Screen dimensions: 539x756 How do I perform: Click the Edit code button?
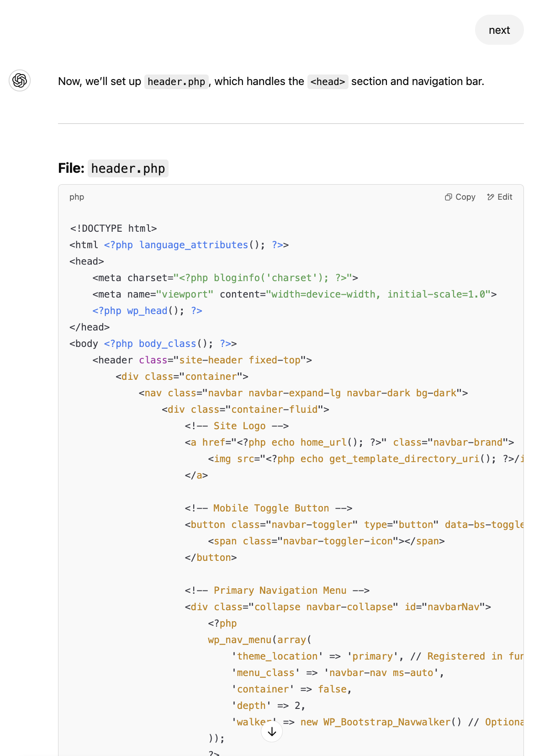tap(500, 197)
